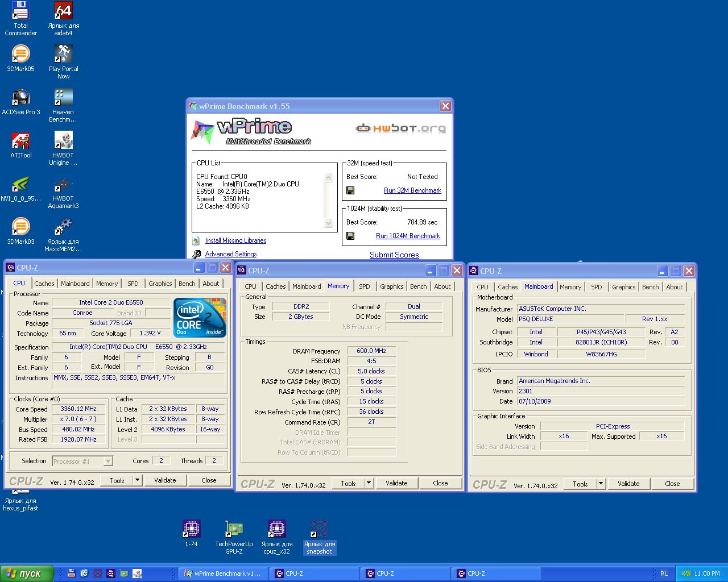Open HWBOT Unigine desktop shortcut
This screenshot has width=728, height=582.
point(63,148)
